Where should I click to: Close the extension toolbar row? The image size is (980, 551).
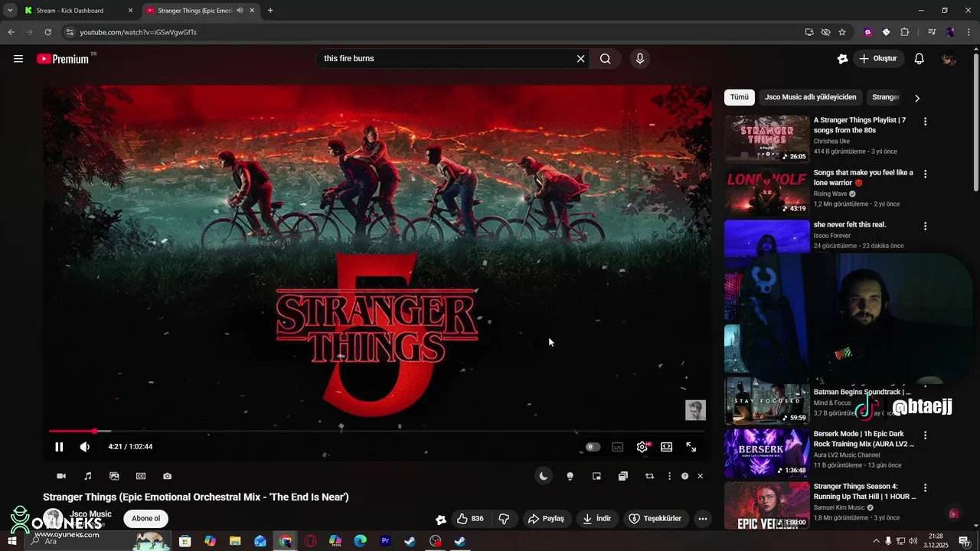(700, 476)
